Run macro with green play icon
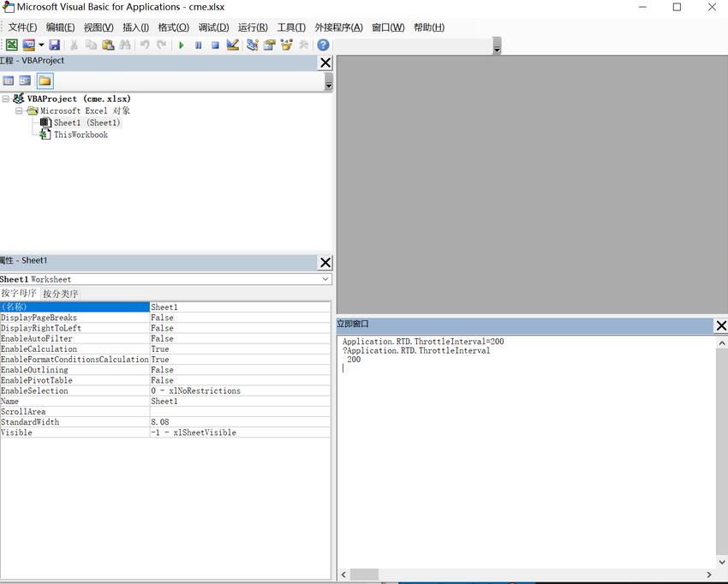 click(181, 45)
